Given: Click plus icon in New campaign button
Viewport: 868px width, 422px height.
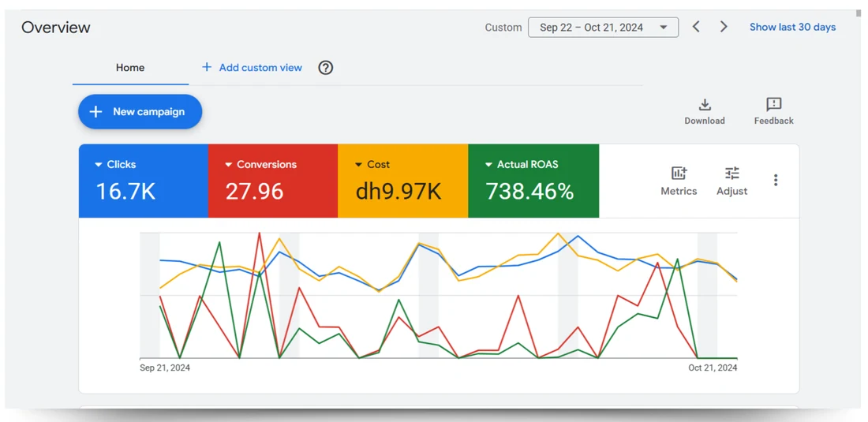Looking at the screenshot, I should pos(95,112).
